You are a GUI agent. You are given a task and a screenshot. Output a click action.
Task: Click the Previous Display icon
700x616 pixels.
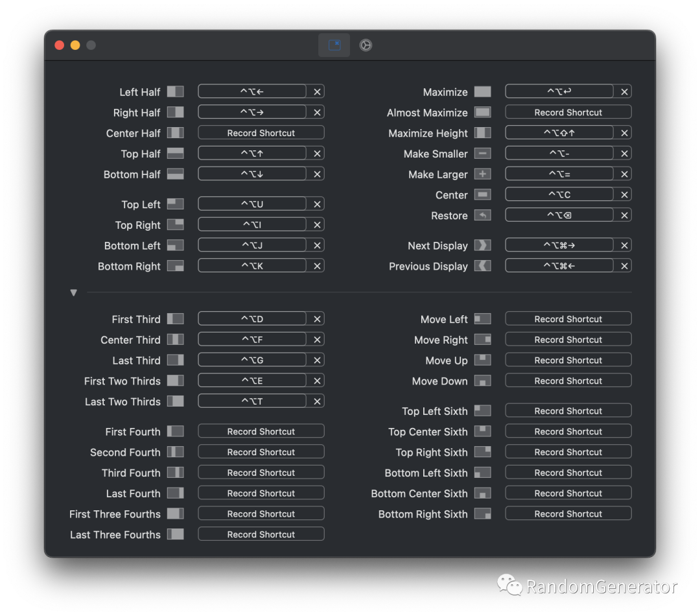[483, 266]
